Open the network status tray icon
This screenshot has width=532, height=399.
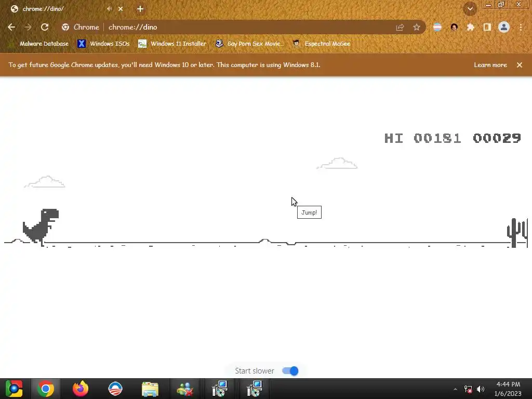coord(468,389)
